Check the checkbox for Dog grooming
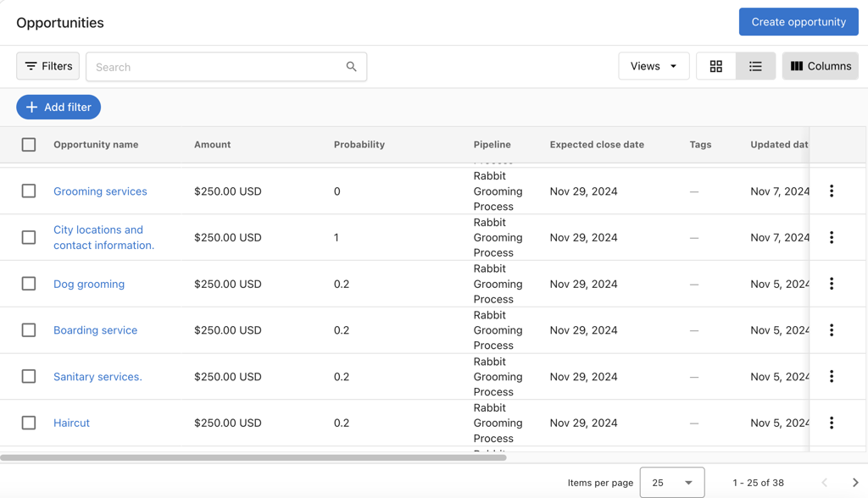This screenshot has height=498, width=868. [28, 284]
